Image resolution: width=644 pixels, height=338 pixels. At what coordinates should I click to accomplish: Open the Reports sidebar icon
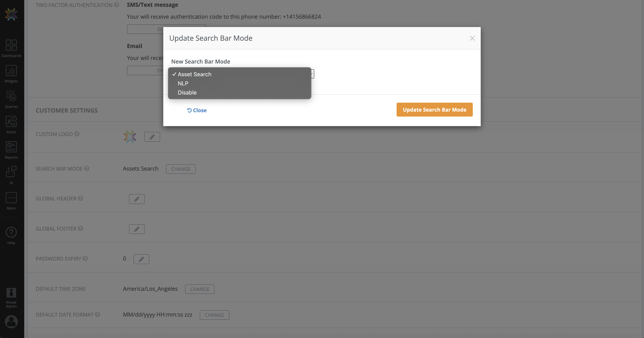point(11,150)
